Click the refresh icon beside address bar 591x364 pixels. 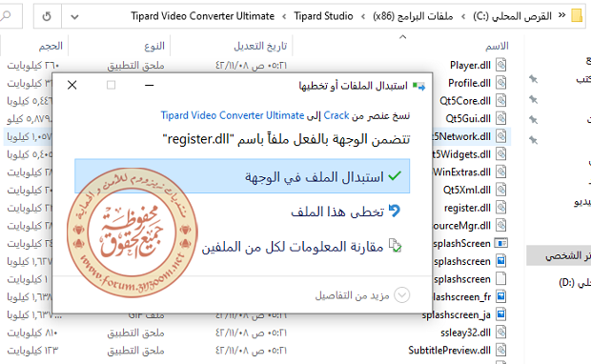[47, 16]
